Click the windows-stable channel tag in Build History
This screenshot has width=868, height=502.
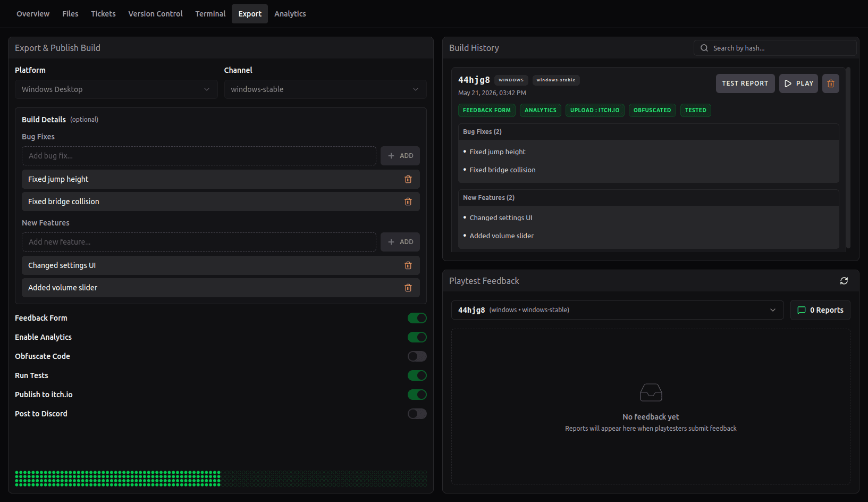(x=556, y=80)
